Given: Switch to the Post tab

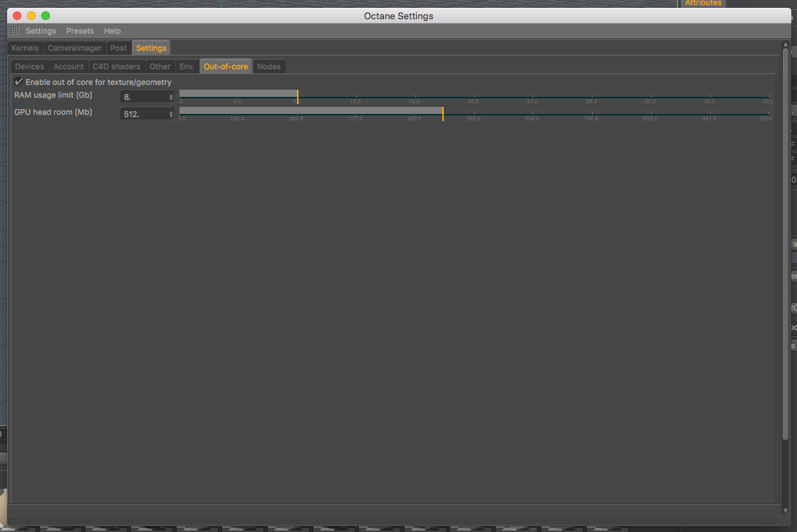Looking at the screenshot, I should coord(118,48).
